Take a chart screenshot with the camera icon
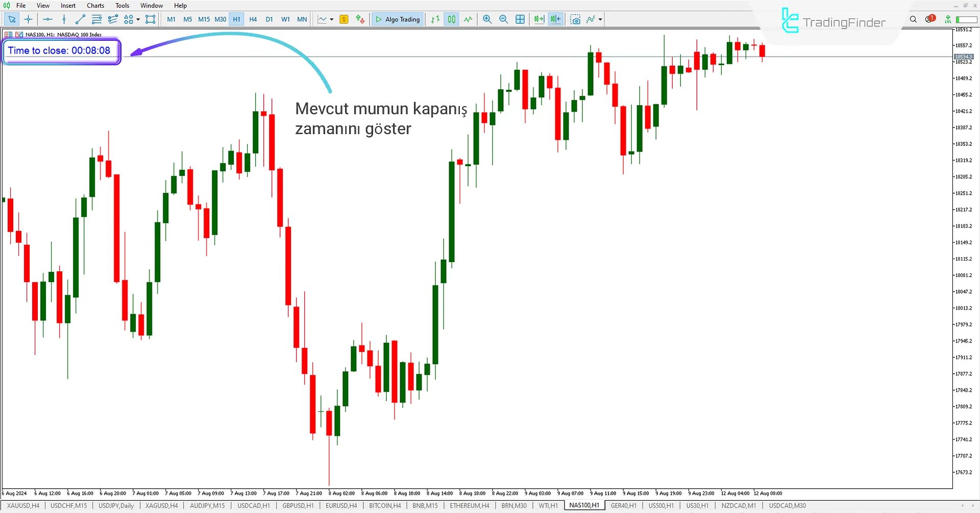 tap(575, 19)
